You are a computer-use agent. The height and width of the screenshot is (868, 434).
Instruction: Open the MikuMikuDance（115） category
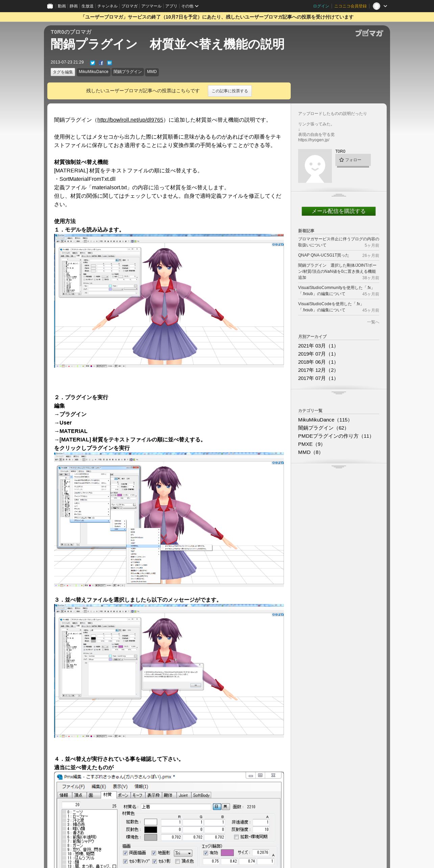pyautogui.click(x=325, y=420)
